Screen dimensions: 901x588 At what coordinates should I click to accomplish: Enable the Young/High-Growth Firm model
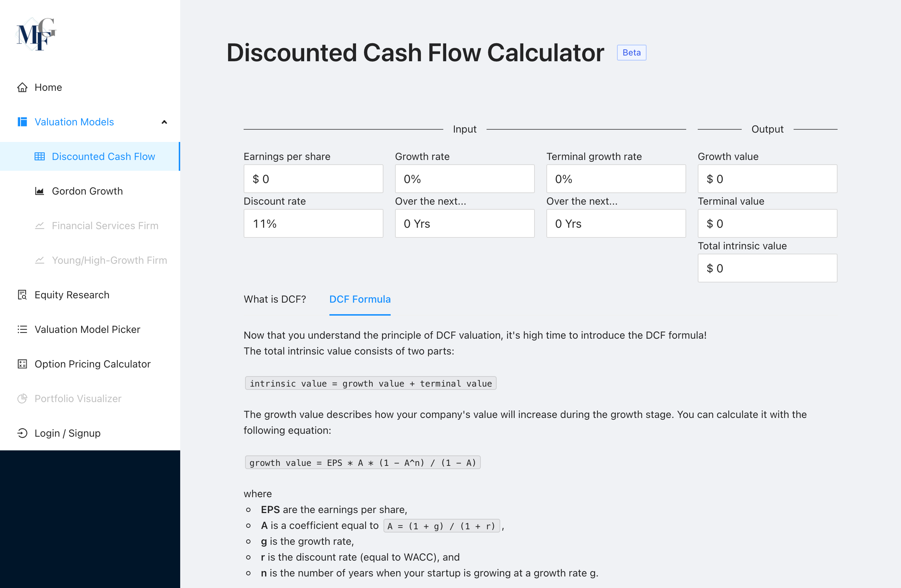click(x=109, y=260)
